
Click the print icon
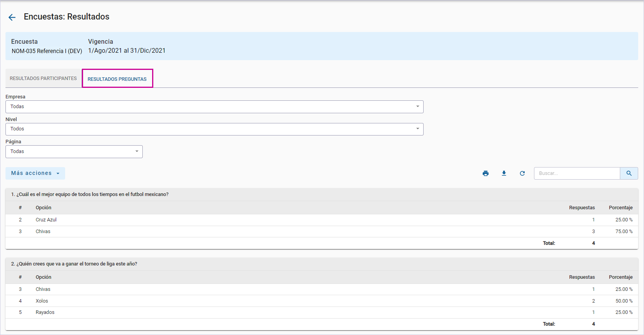486,173
